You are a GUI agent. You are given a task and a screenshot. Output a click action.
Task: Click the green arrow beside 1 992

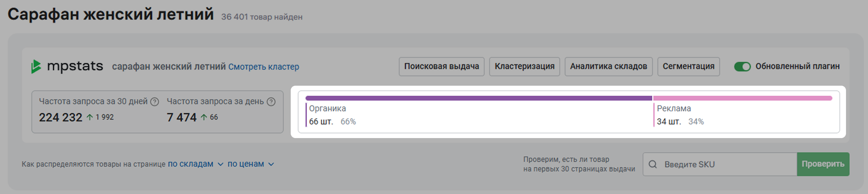tap(90, 118)
